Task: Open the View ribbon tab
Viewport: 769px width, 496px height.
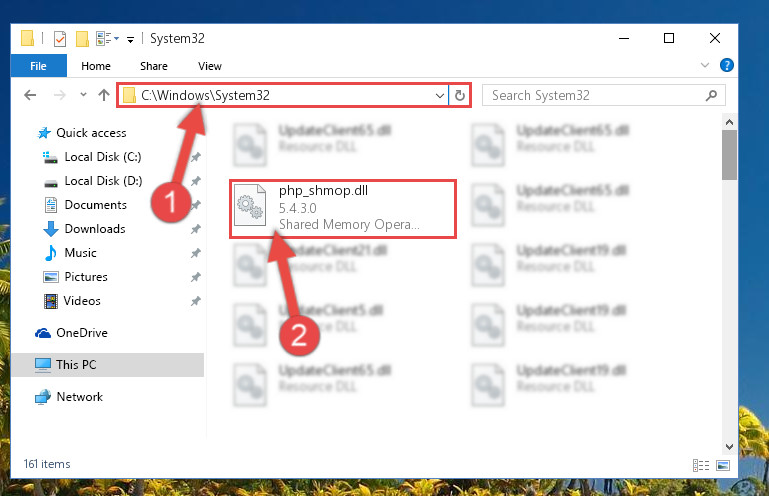Action: pos(209,66)
